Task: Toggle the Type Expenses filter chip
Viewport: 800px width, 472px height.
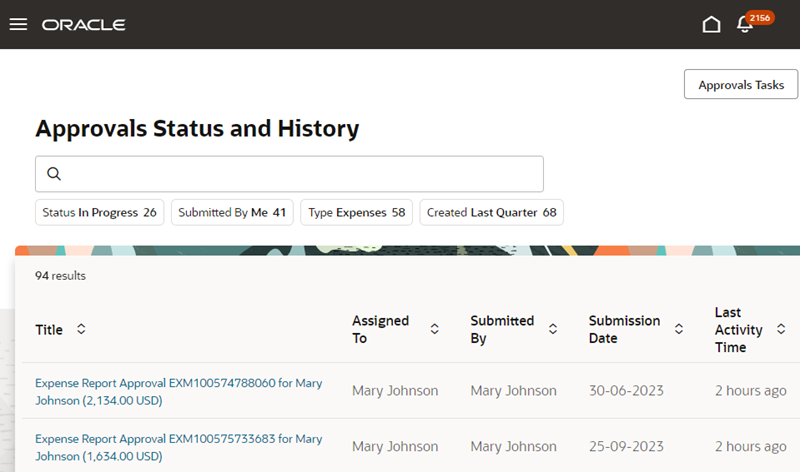Action: [356, 212]
